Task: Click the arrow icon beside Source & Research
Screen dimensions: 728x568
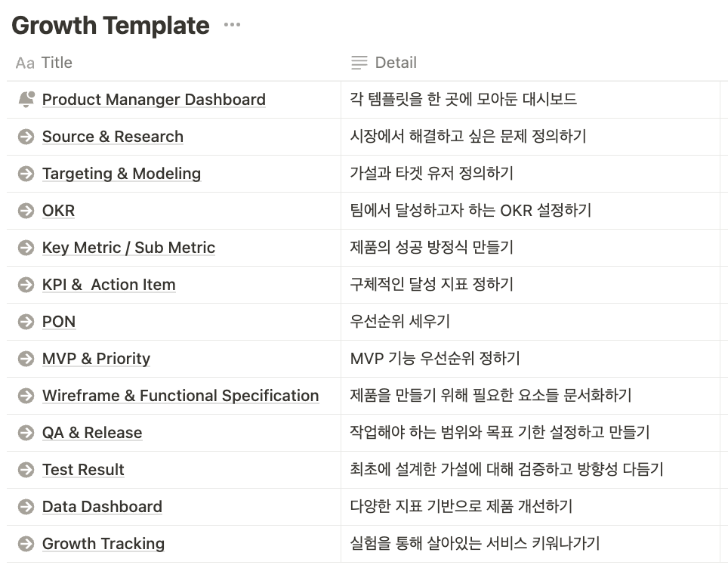Action: (25, 137)
